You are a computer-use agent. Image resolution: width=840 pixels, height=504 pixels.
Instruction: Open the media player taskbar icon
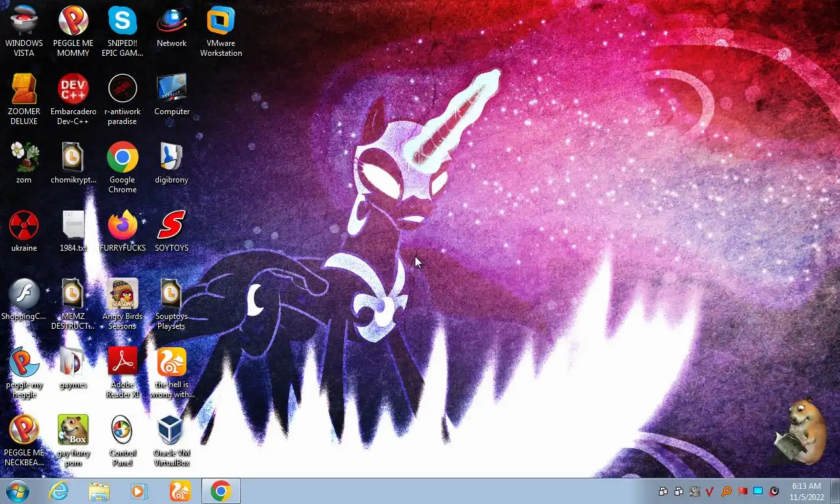(139, 491)
